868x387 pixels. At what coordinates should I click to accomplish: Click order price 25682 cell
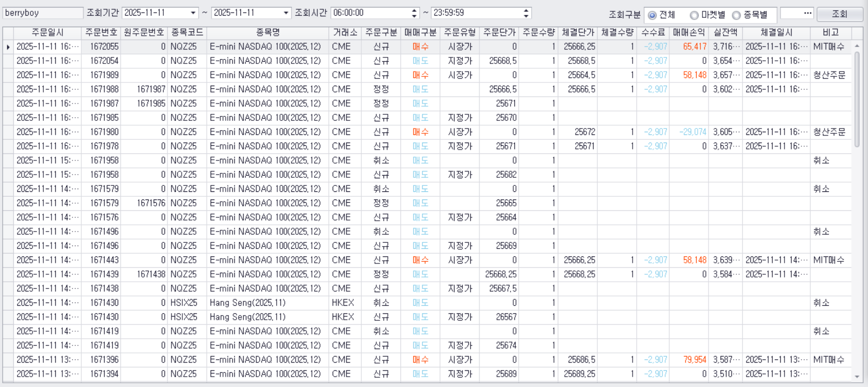[x=500, y=175]
